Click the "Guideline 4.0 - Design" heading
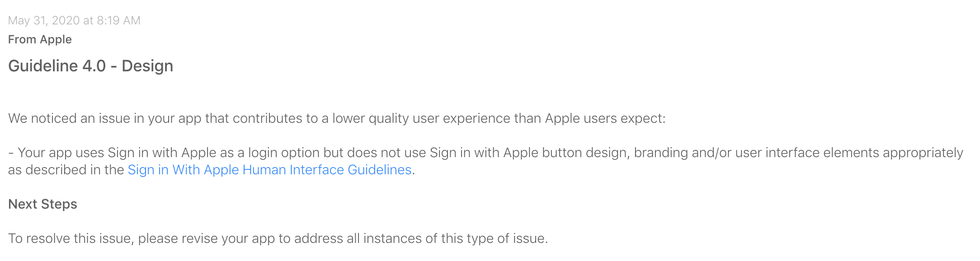The width and height of the screenshot is (980, 261). click(x=90, y=66)
